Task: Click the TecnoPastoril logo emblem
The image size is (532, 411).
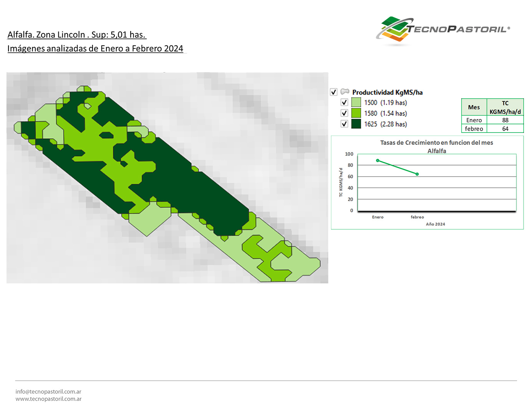Action: tap(393, 30)
